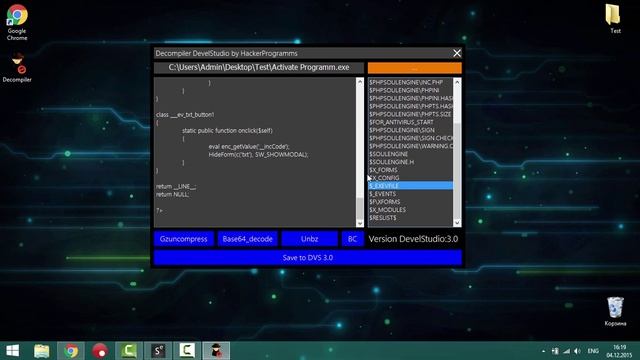Click resource list scroll up arrow
640x360 pixels.
[457, 82]
